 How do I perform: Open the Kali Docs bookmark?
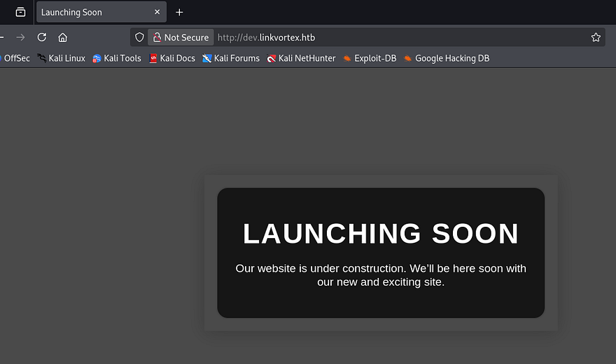[x=172, y=58]
